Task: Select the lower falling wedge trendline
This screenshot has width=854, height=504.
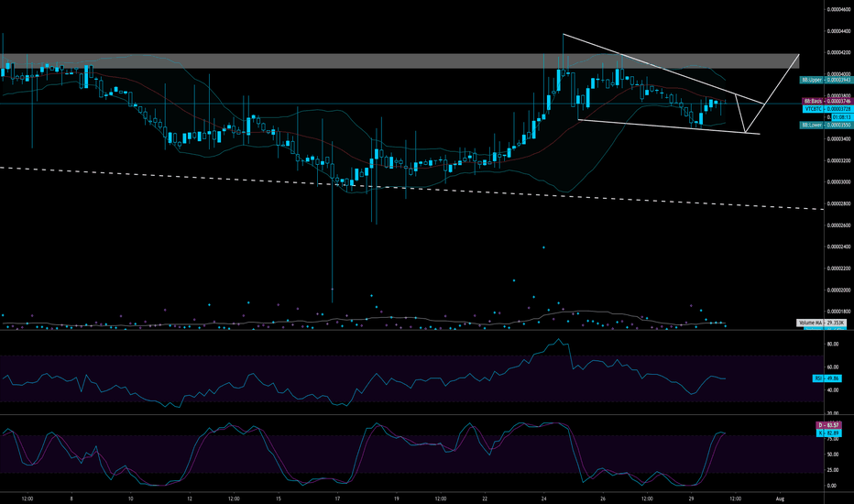Action: [x=668, y=126]
